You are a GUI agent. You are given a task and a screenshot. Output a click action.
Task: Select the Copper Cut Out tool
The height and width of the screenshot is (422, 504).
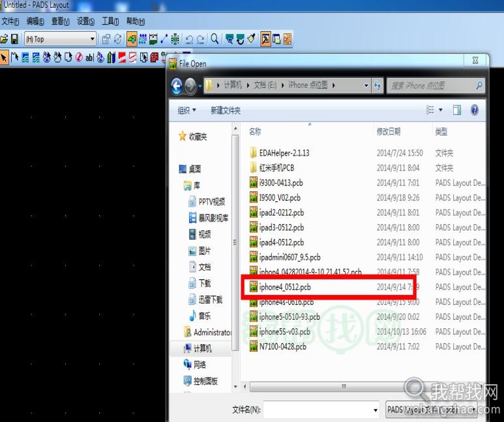(x=36, y=57)
